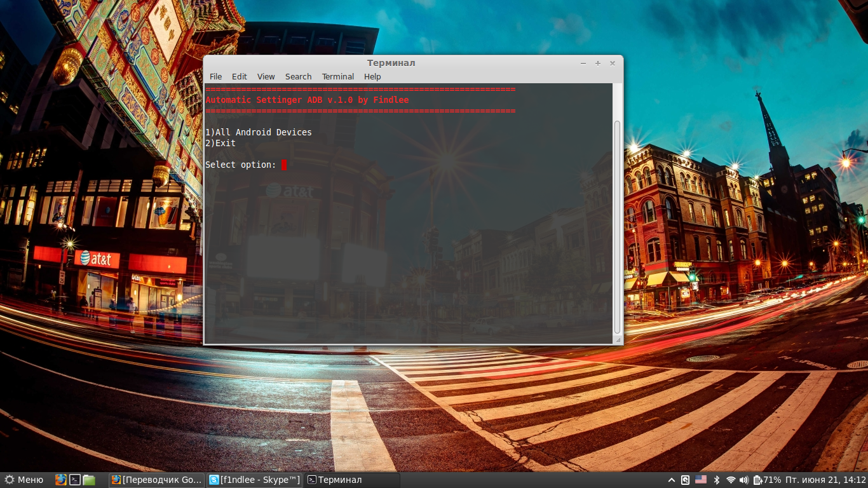The width and height of the screenshot is (868, 488).
Task: Switch keyboard layout via the US flag icon
Action: coord(700,480)
